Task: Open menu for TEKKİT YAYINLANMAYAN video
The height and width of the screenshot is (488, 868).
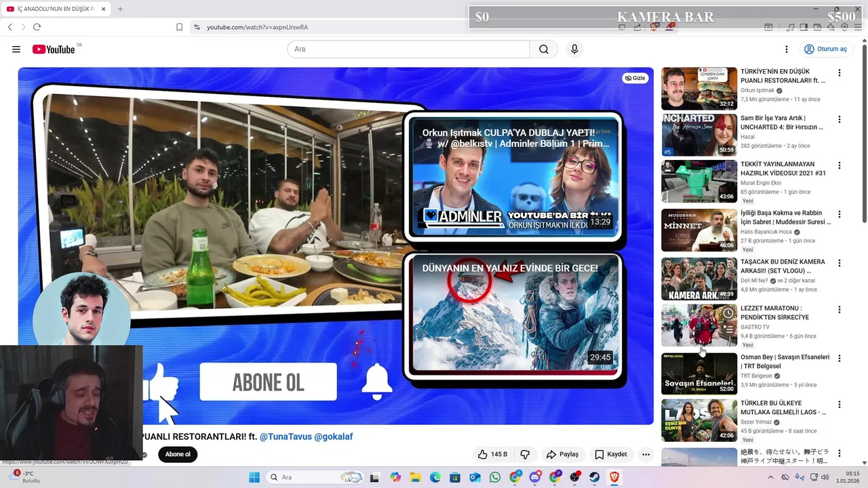Action: click(840, 165)
